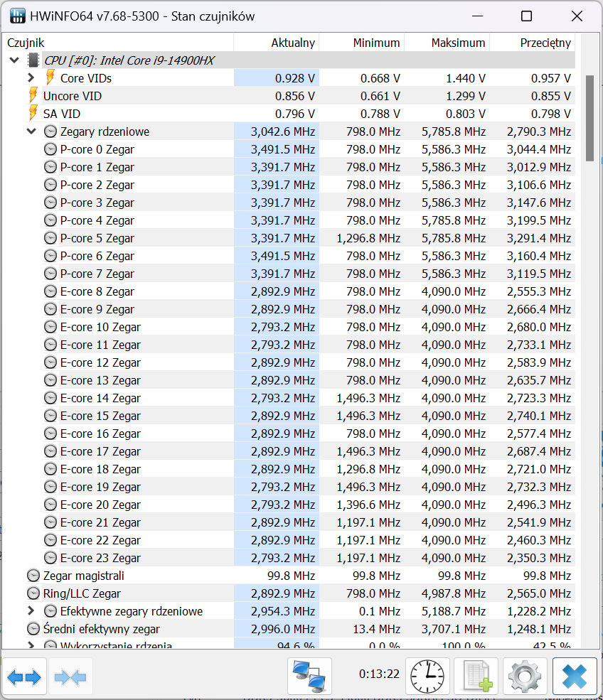Collapse the Zegary rdzeniowe group
Screen dimensions: 603x700
coord(31,131)
